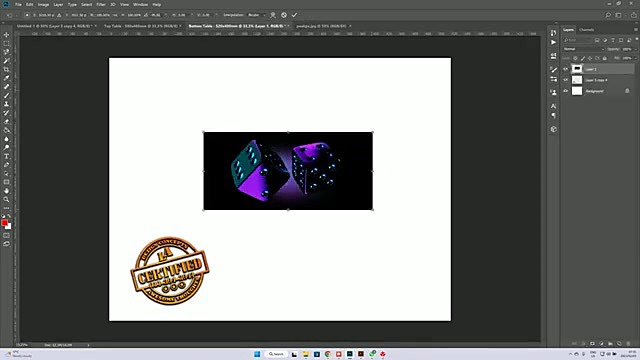Select the Layer 1 thumbnail
The image size is (640, 360).
[x=577, y=69]
